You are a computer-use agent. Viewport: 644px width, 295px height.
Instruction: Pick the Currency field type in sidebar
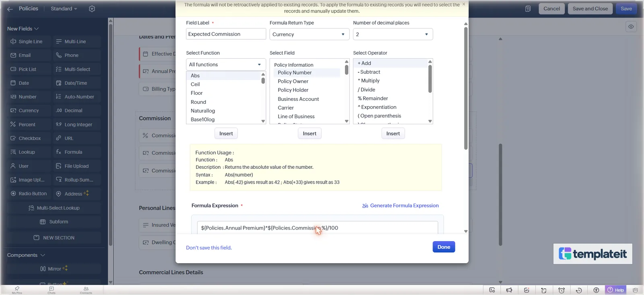29,111
